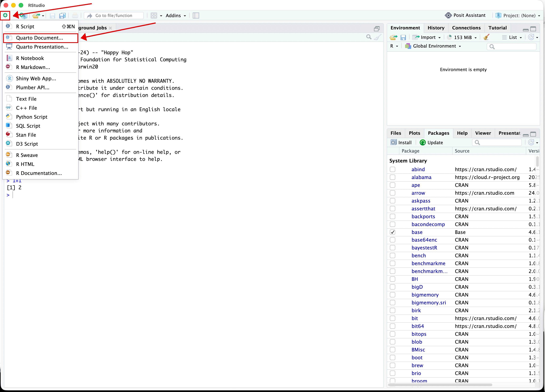The height and width of the screenshot is (392, 545).
Task: Open the R language dropdown
Action: coord(394,46)
